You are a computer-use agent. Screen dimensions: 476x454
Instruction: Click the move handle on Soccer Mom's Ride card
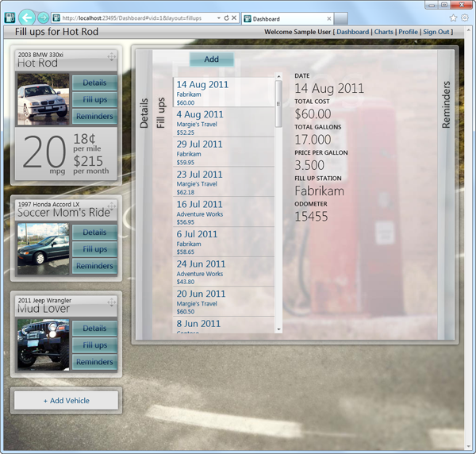point(111,206)
